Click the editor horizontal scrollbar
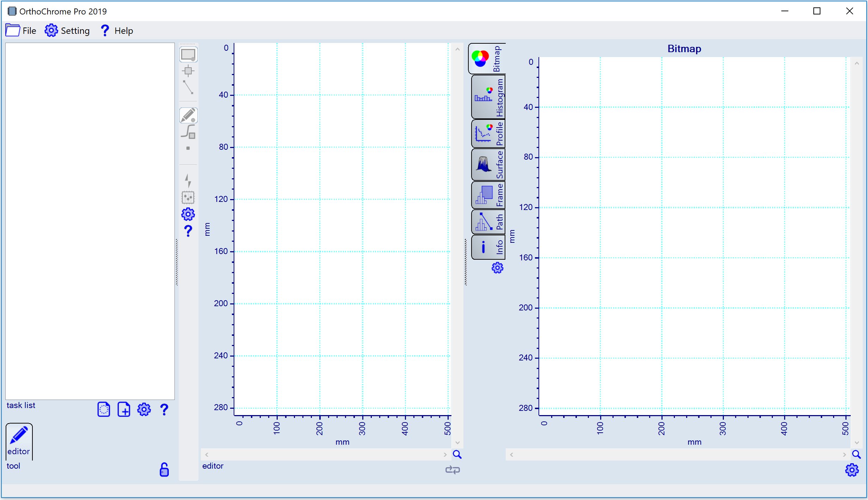The height and width of the screenshot is (500, 868). pos(324,455)
